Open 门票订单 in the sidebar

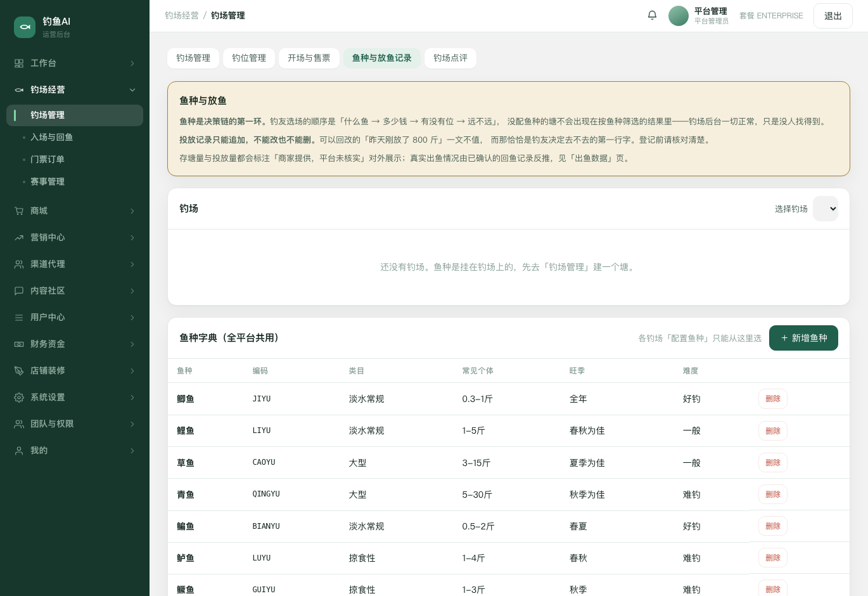coord(75,160)
